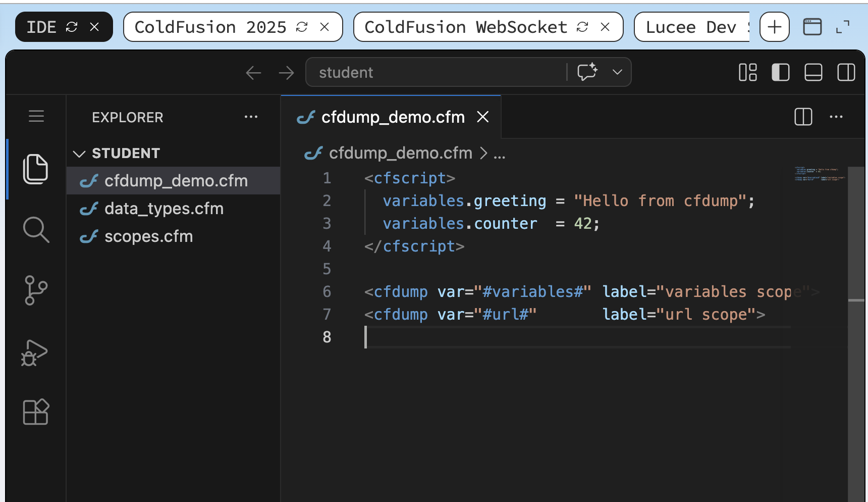
Task: Add a new tab with the plus button
Action: pos(775,27)
